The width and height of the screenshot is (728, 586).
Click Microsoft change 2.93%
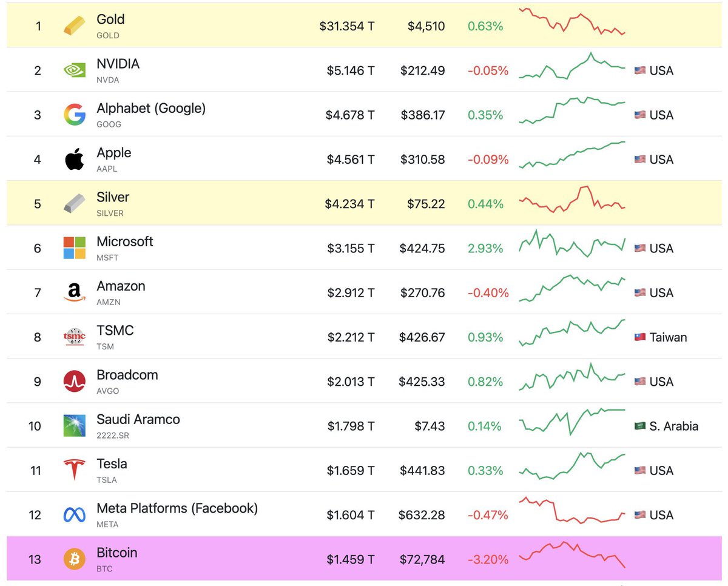point(485,248)
